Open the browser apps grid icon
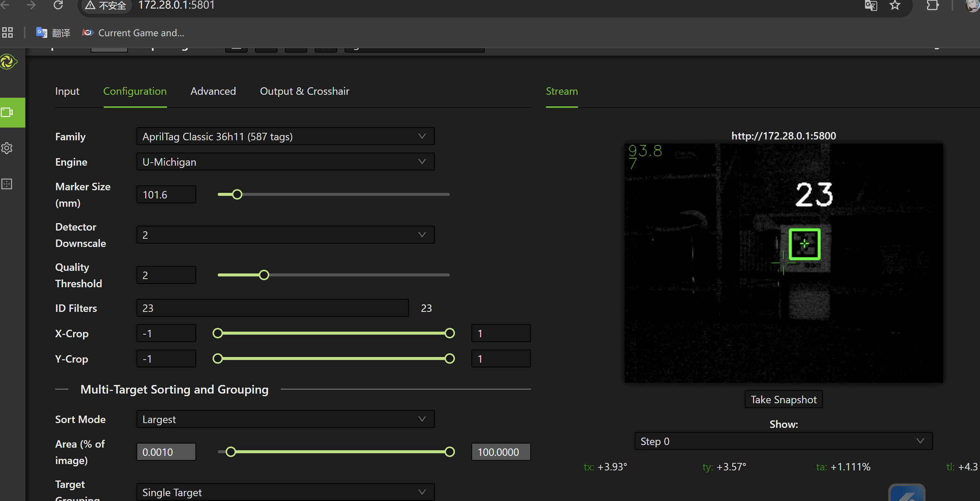 pyautogui.click(x=7, y=33)
